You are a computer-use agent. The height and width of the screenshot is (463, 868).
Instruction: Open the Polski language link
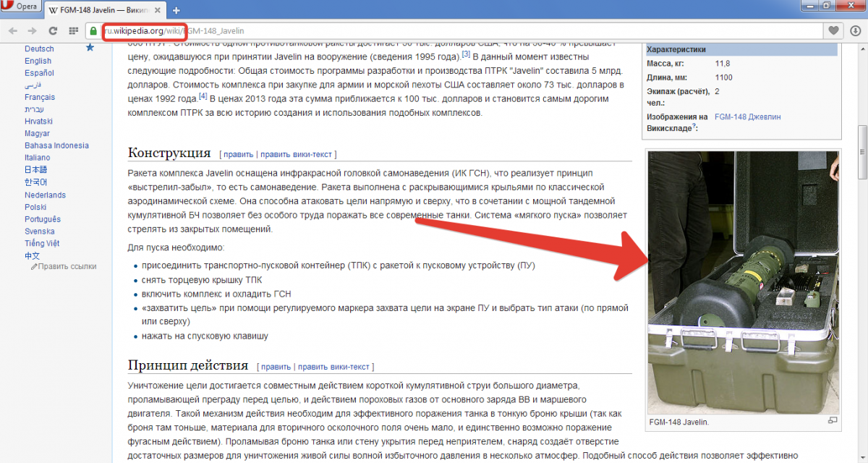point(35,207)
